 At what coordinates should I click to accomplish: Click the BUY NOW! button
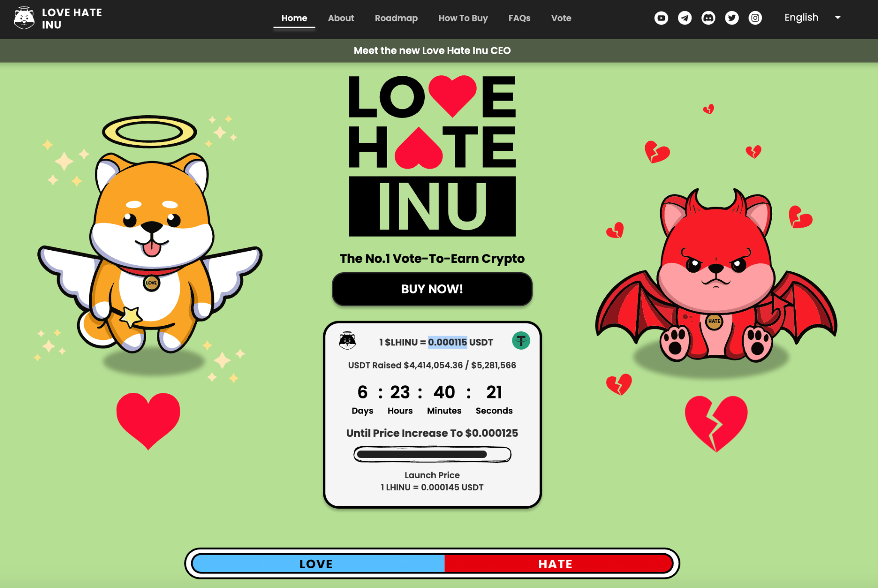coord(432,289)
